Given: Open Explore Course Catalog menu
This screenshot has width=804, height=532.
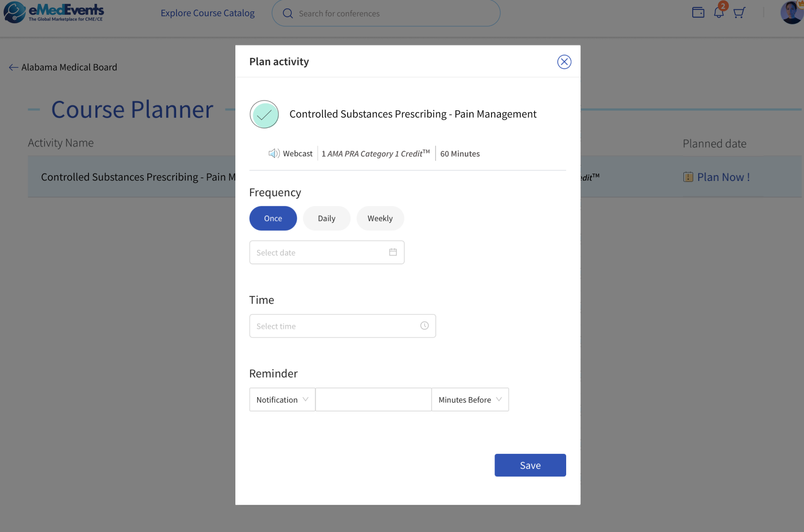Looking at the screenshot, I should coord(208,13).
